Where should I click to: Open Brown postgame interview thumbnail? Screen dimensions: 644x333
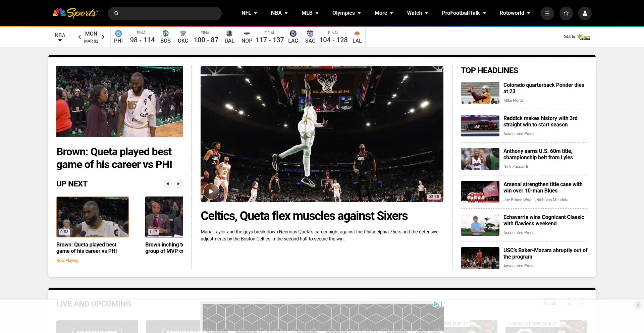point(120,101)
